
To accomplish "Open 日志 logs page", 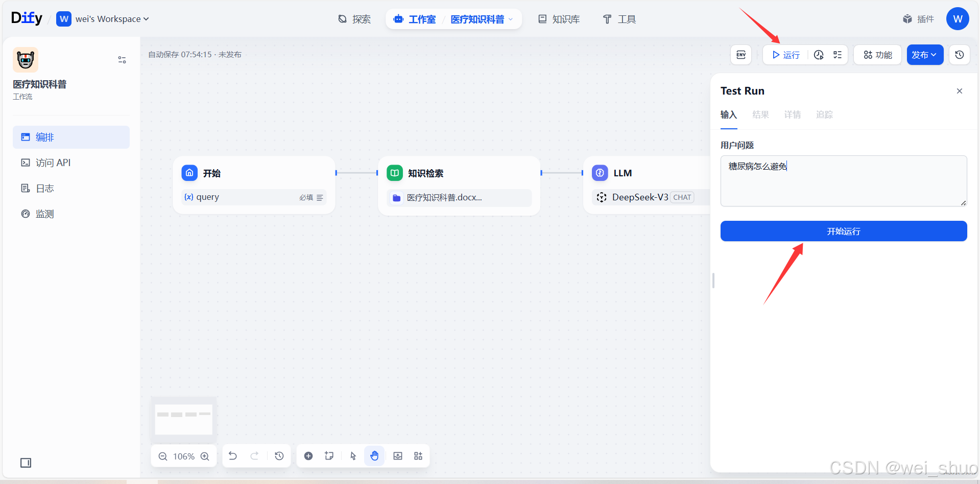I will 71,188.
